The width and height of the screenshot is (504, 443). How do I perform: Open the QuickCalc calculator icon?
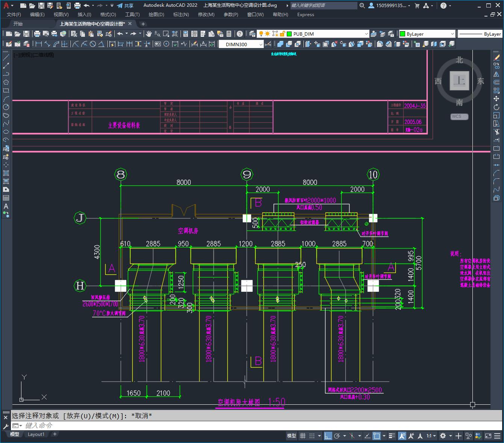(x=229, y=34)
